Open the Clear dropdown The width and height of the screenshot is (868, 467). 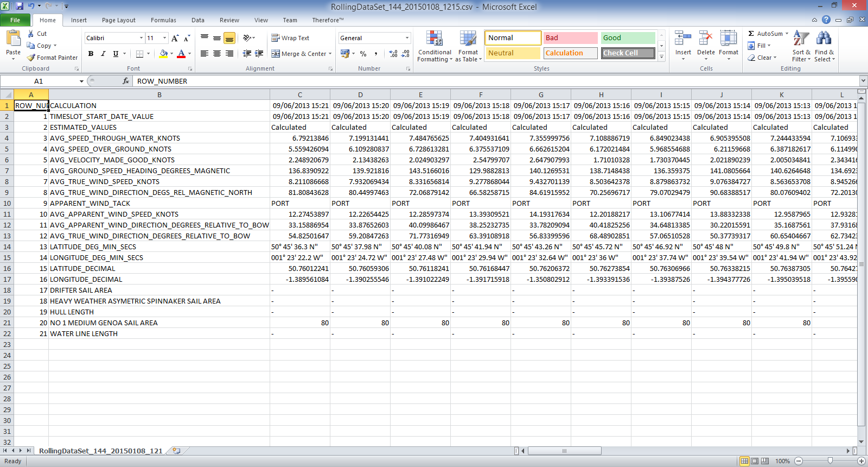pyautogui.click(x=762, y=58)
